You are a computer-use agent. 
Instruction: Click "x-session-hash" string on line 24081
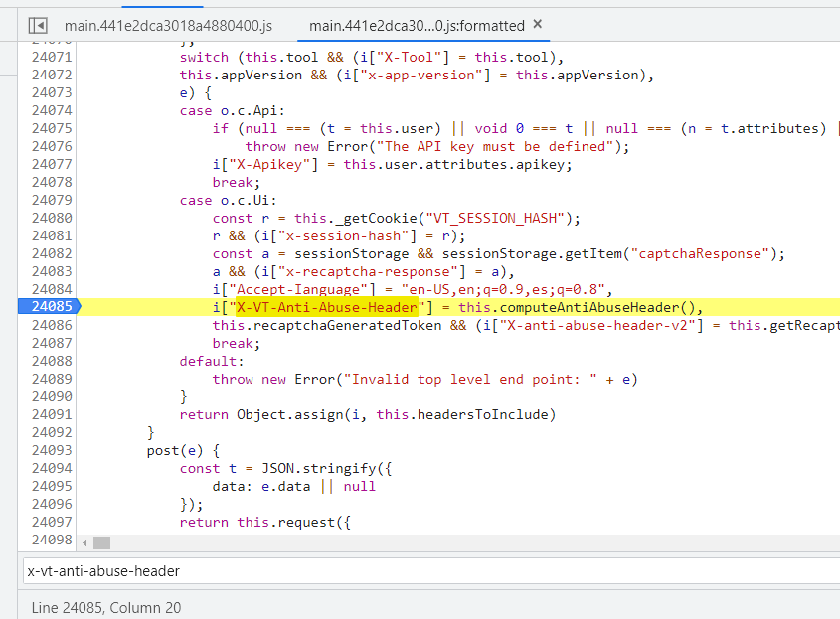pos(343,236)
